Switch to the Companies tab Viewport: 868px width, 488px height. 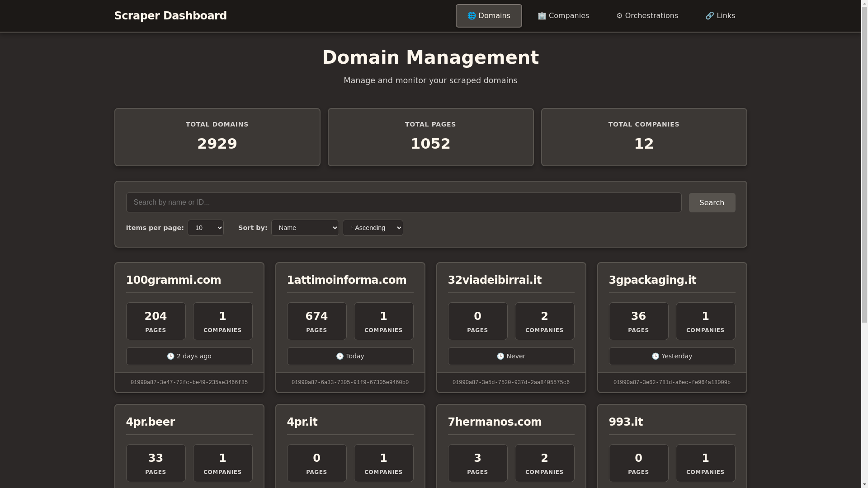[x=563, y=16]
